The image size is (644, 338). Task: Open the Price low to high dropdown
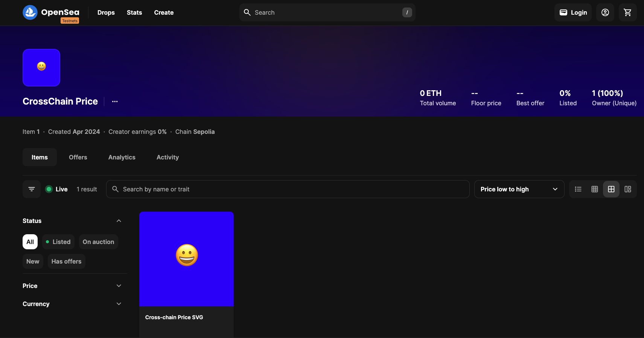tap(519, 189)
